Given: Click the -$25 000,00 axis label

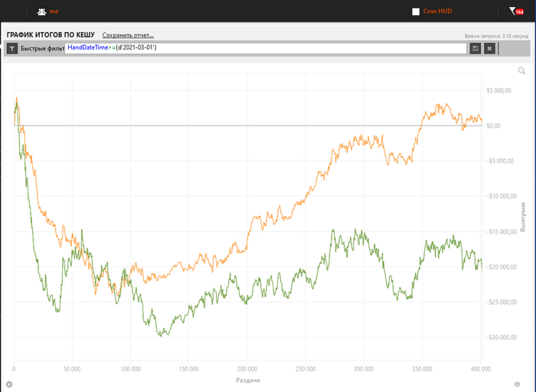Looking at the screenshot, I should point(502,302).
